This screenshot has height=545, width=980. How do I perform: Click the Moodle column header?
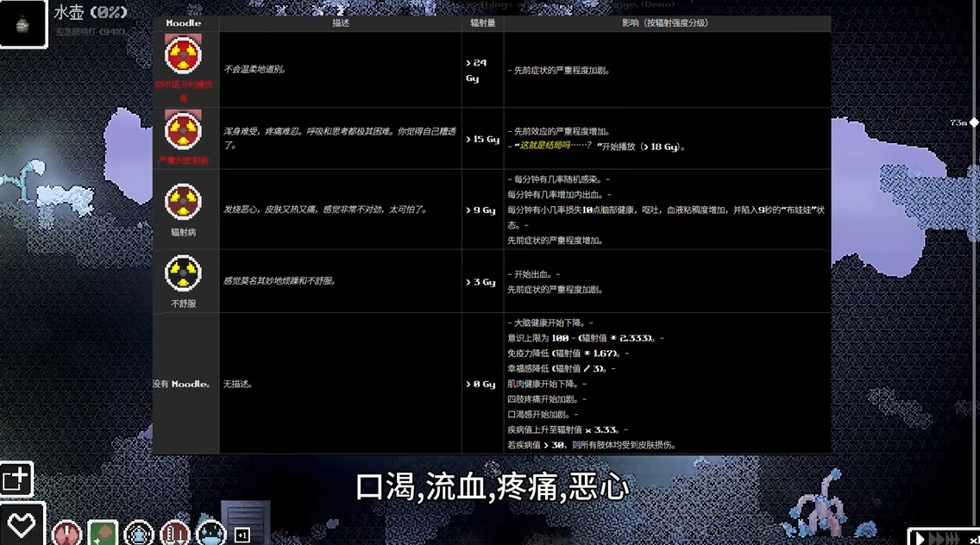184,23
